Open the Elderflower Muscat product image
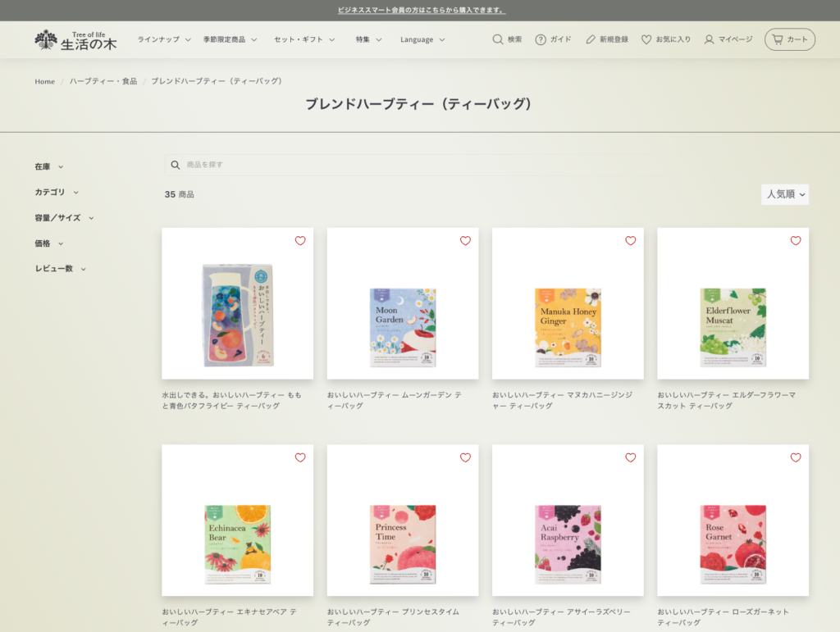Viewport: 840px width, 632px height. (733, 303)
